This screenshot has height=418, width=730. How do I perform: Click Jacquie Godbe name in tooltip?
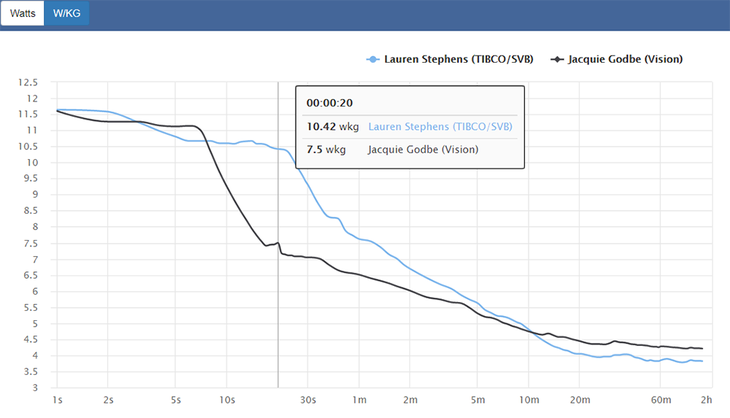pos(423,149)
